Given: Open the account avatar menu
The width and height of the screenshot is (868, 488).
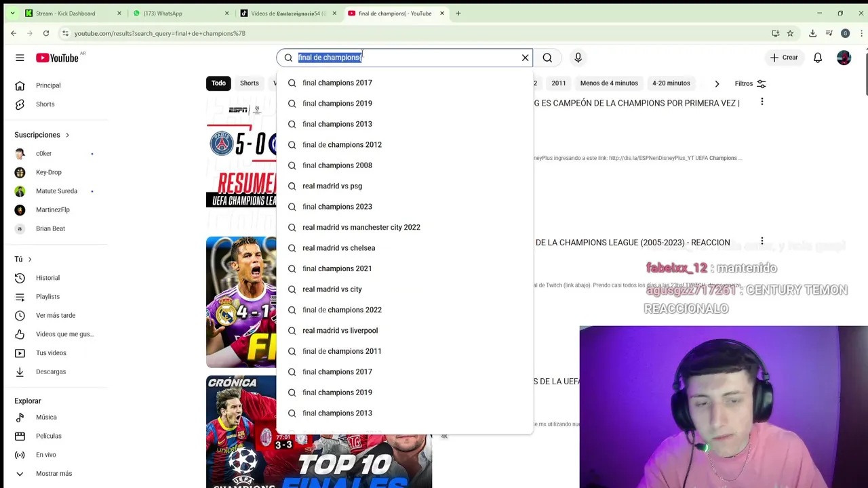Looking at the screenshot, I should tap(844, 58).
